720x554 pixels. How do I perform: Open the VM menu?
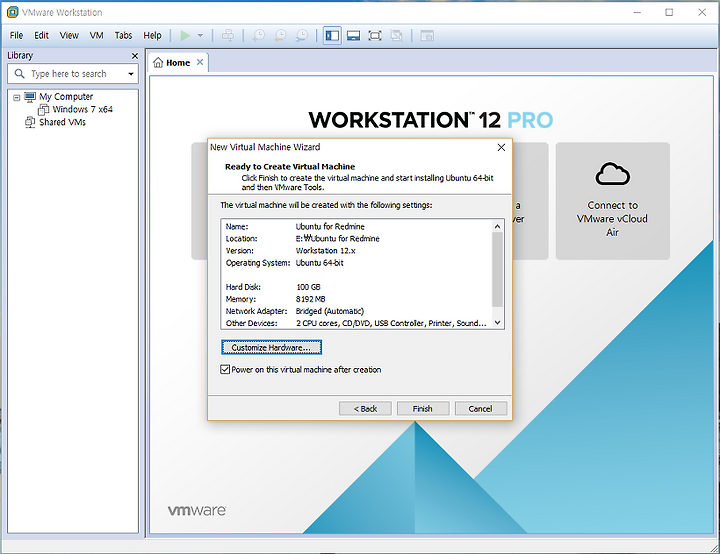click(x=96, y=35)
